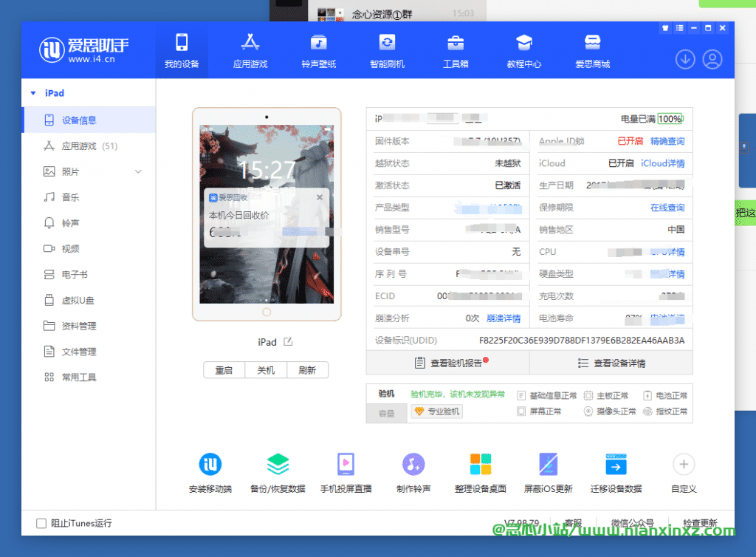The width and height of the screenshot is (756, 557).
Task: Open 铃声 in the sidebar
Action: coord(89,223)
